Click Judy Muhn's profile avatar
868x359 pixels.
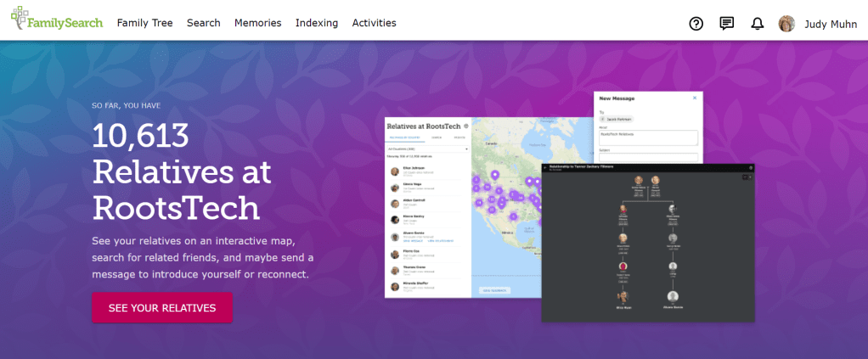click(787, 23)
